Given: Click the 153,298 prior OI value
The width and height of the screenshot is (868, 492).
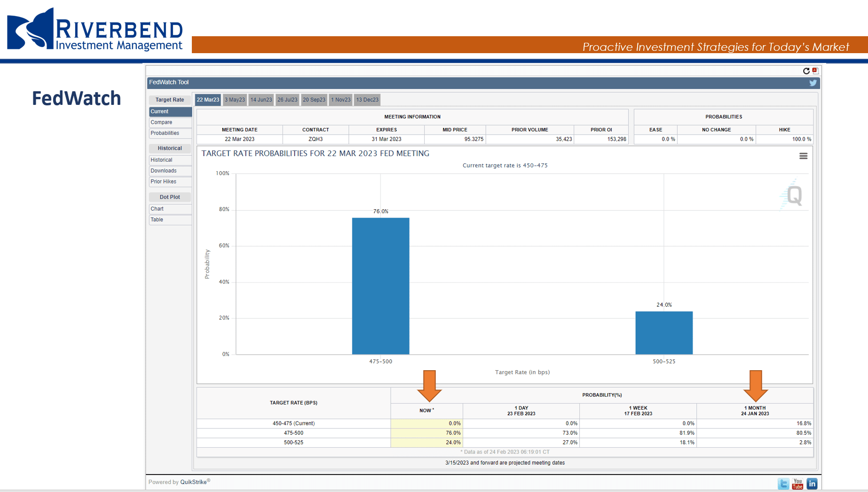Looking at the screenshot, I should coord(616,139).
